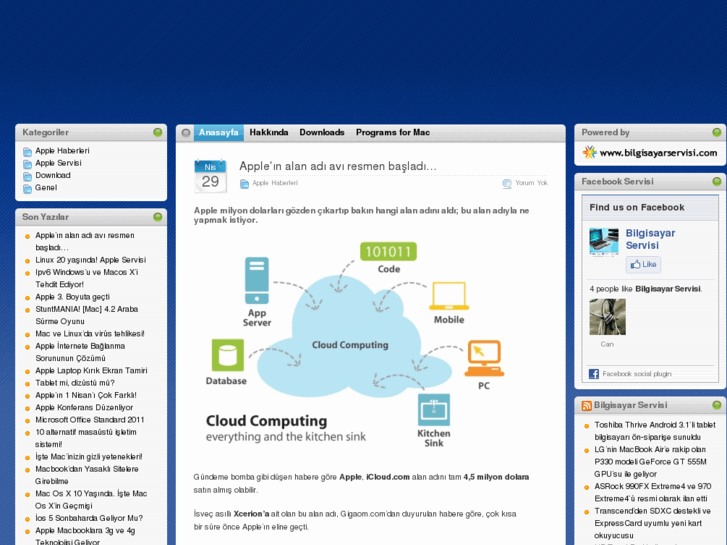Open Toshiba Thrive Android 3.1 tablet article
This screenshot has height=545, width=727.
655,431
